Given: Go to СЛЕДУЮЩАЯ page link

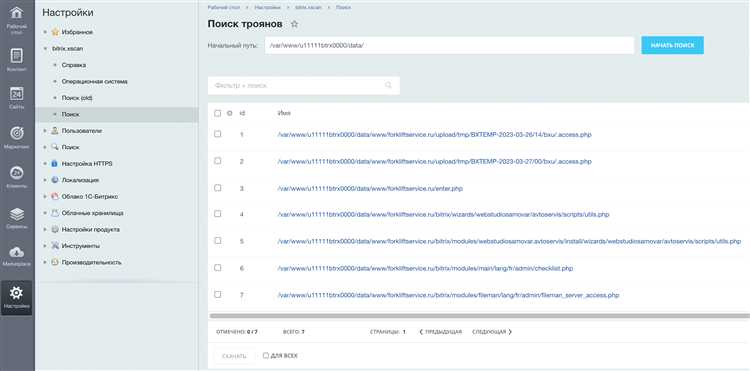Looking at the screenshot, I should pos(492,332).
